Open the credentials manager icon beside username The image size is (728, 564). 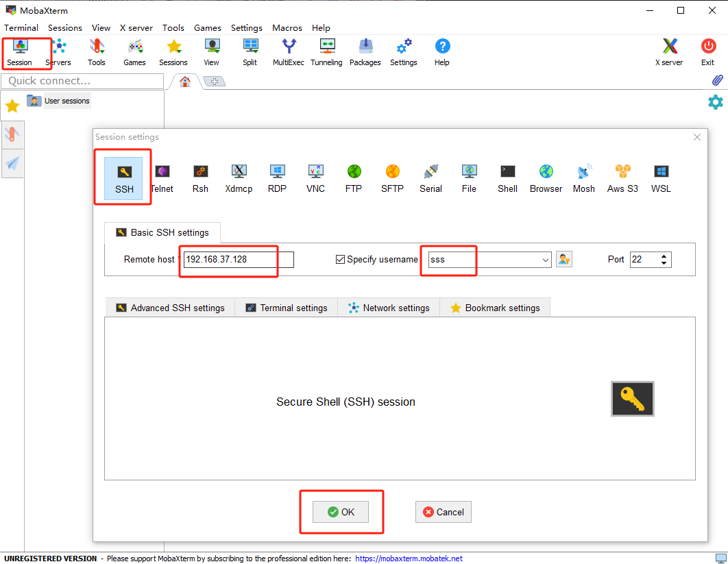[x=564, y=259]
